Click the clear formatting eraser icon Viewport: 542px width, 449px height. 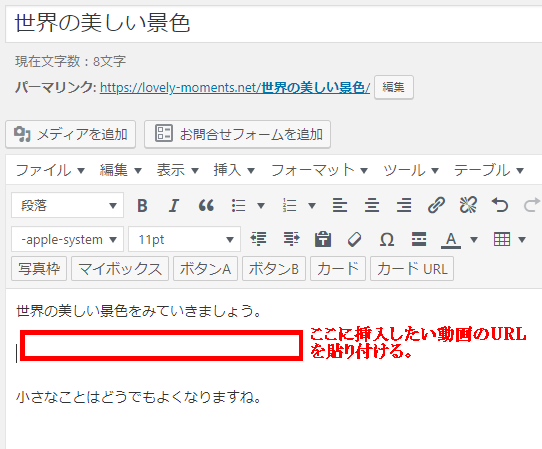pos(355,239)
